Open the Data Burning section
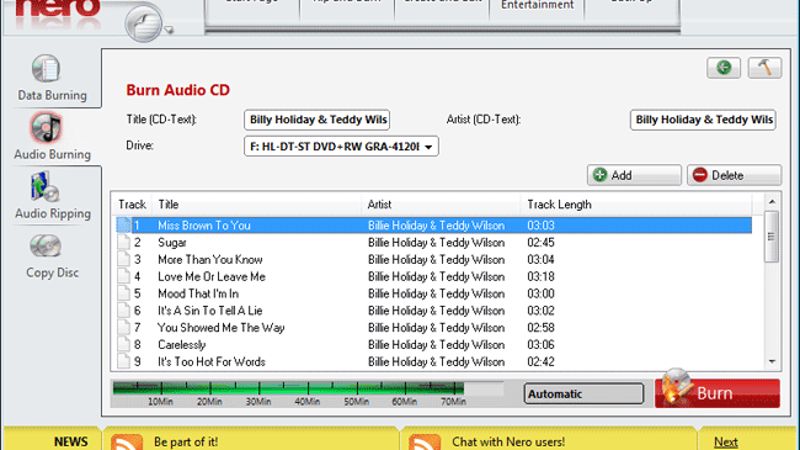This screenshot has height=450, width=800. (52, 78)
